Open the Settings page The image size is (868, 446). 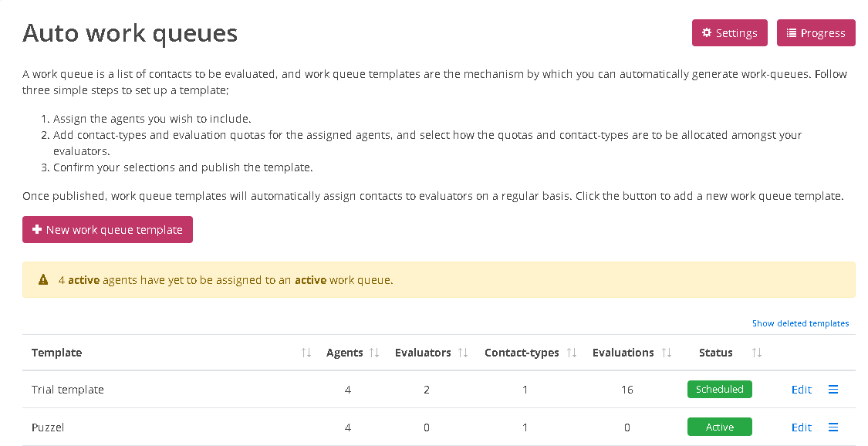729,32
